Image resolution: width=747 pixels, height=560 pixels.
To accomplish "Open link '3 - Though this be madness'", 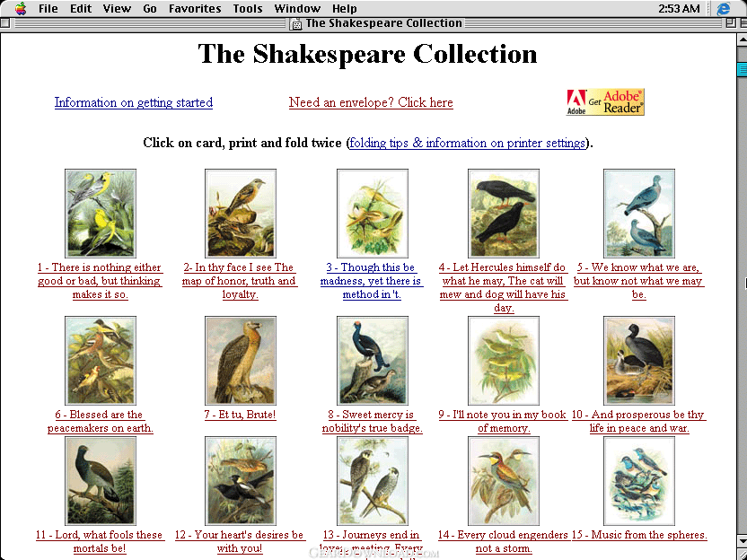I will pos(371,281).
